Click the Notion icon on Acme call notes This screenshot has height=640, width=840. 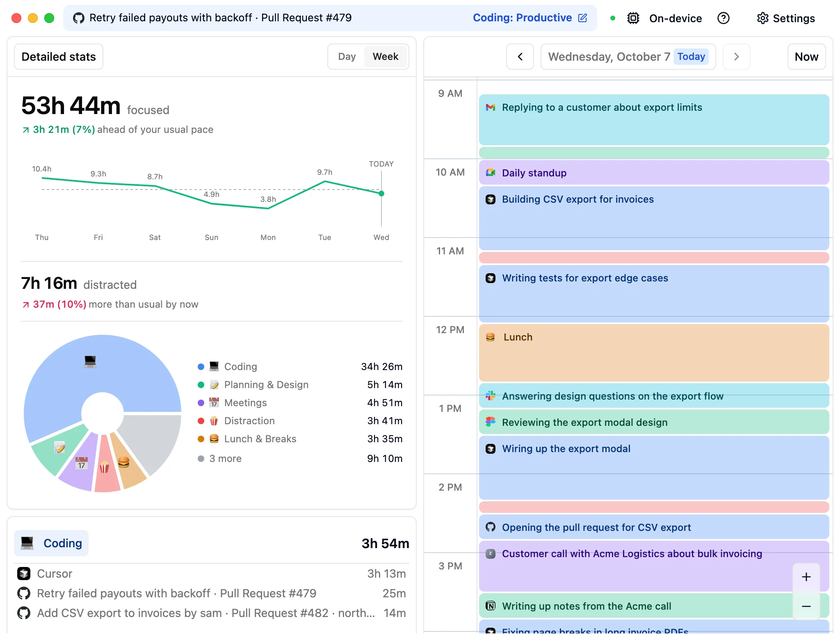click(491, 606)
